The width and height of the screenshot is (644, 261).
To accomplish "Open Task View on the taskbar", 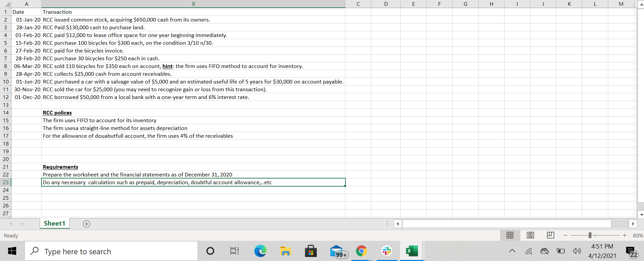I will tap(234, 251).
